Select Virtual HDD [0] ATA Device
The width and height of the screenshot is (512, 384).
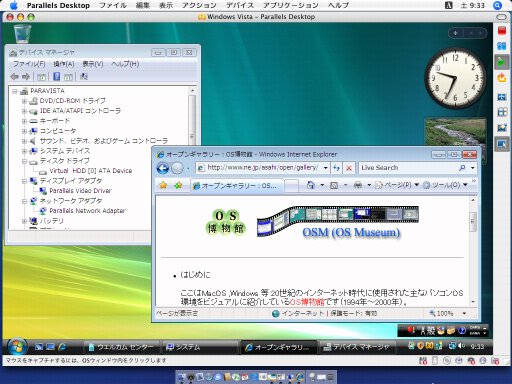(x=90, y=171)
